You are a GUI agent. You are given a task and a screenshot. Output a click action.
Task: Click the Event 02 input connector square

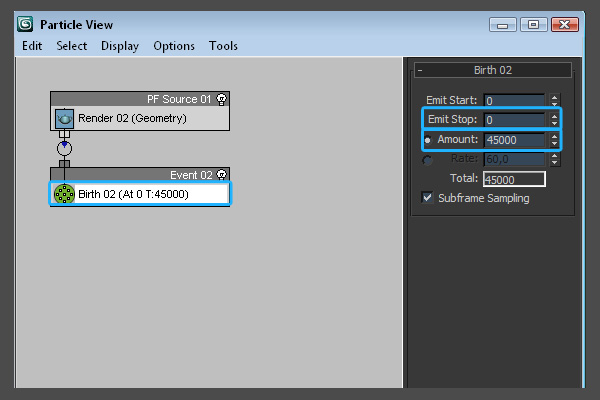64,165
